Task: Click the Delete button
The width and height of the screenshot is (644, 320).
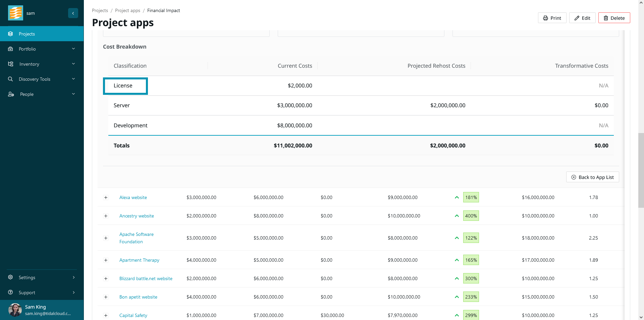Action: point(614,18)
